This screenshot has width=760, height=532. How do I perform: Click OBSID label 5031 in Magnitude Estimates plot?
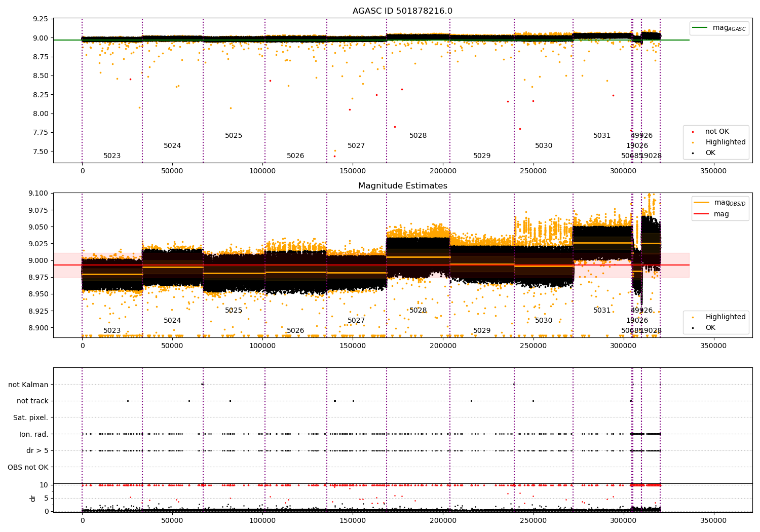tap(602, 311)
